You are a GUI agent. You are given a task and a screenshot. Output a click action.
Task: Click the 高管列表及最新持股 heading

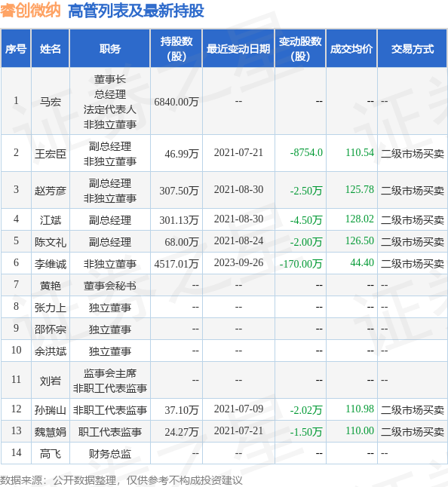pyautogui.click(x=136, y=11)
